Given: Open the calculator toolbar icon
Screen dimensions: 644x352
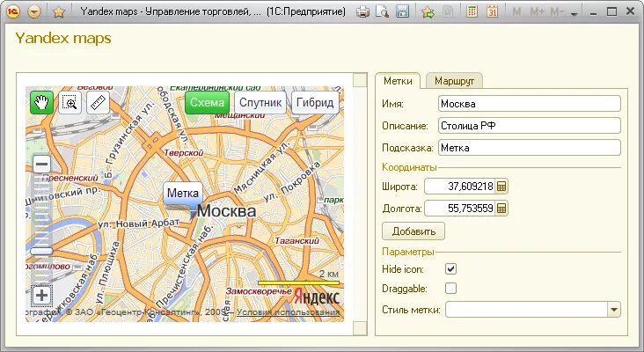Looking at the screenshot, I should (x=472, y=11).
